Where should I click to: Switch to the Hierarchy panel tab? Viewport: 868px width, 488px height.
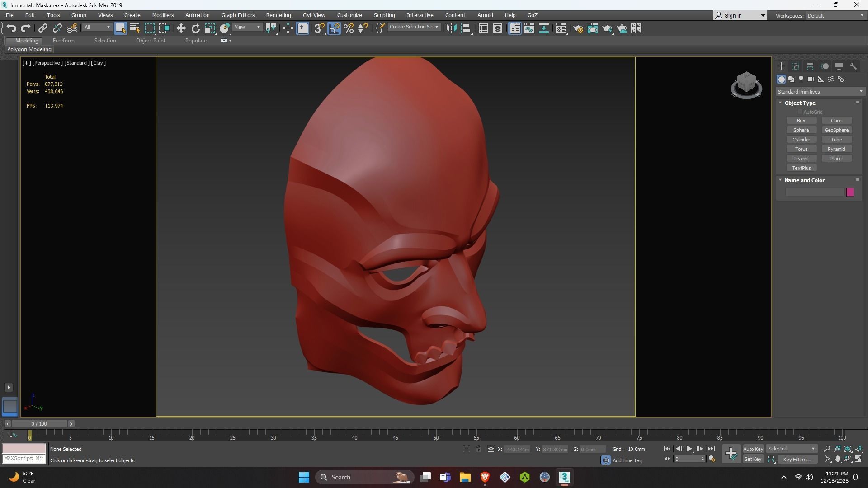(810, 66)
